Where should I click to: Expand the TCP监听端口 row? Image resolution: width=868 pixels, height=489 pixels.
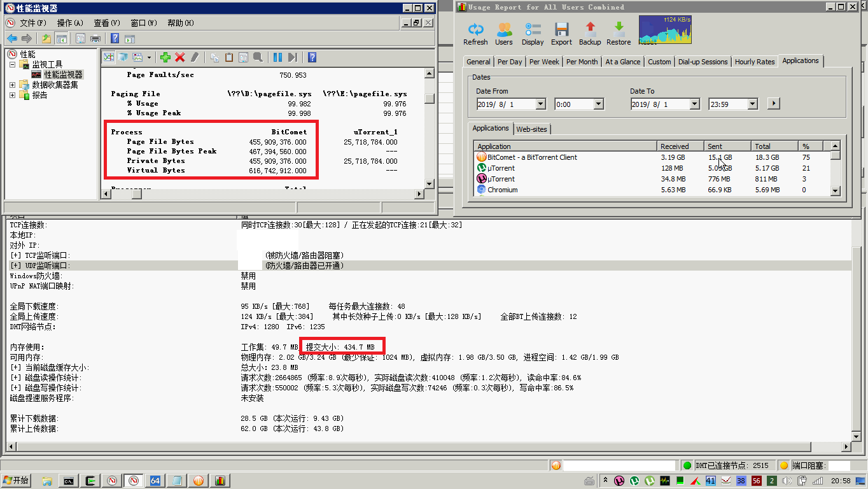click(x=15, y=255)
